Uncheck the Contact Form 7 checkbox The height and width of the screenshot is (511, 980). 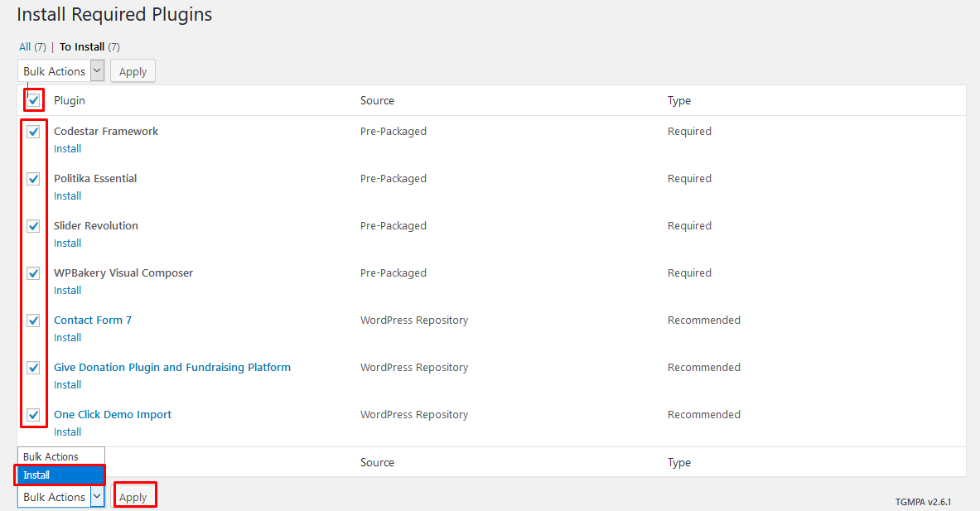(34, 321)
